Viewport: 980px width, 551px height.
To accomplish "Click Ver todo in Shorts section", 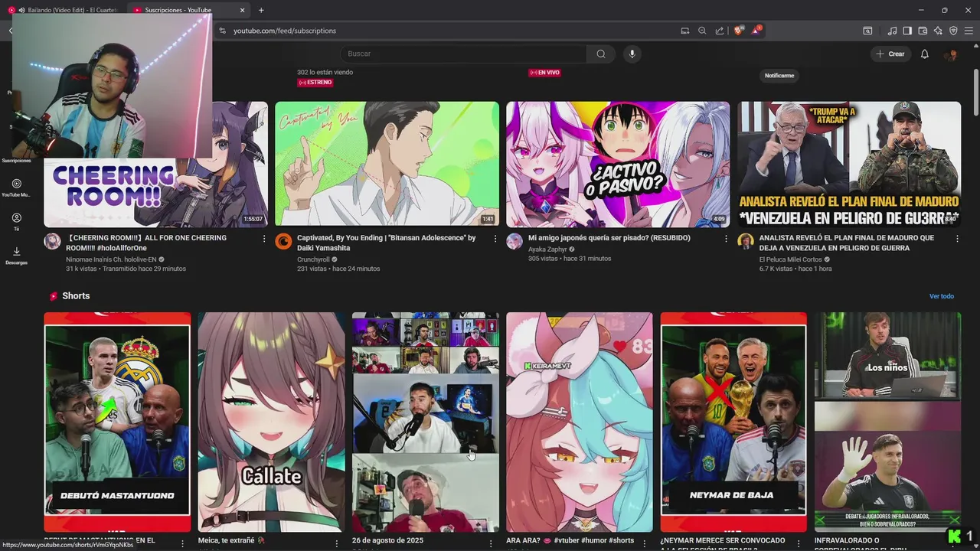I will pyautogui.click(x=942, y=296).
